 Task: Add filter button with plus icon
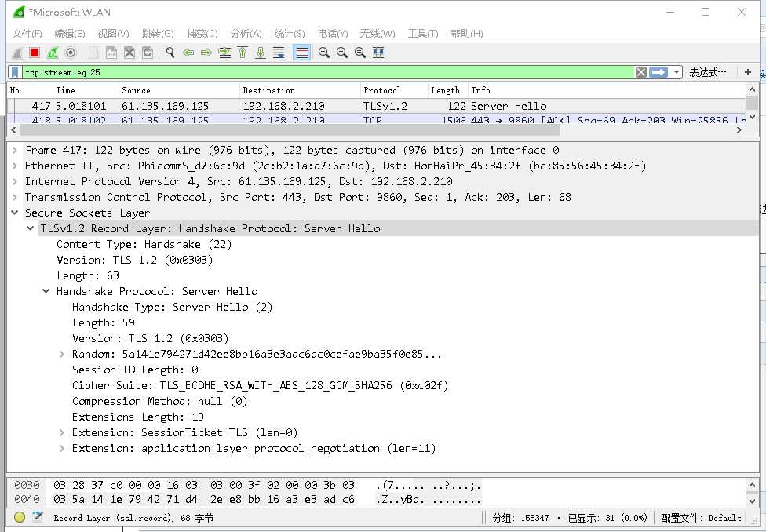coord(747,72)
